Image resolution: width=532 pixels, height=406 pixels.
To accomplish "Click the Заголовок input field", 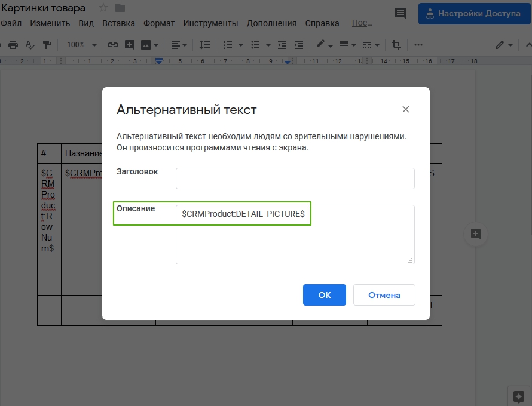I will pyautogui.click(x=295, y=179).
